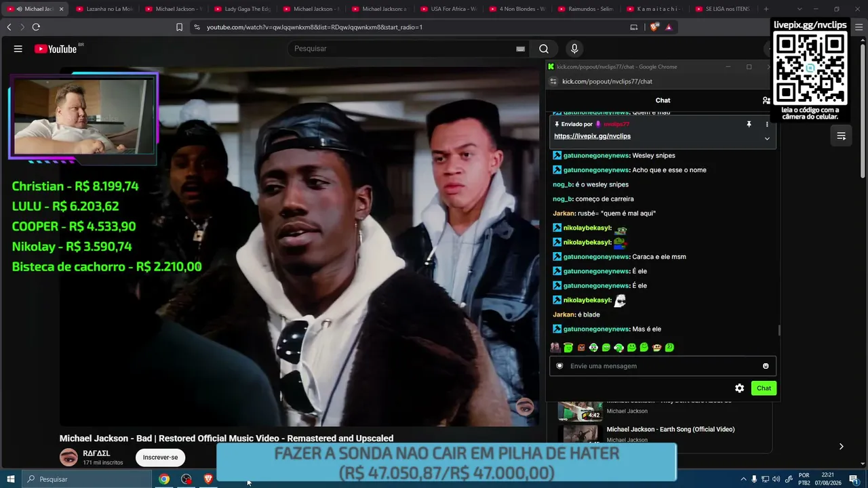Image resolution: width=868 pixels, height=488 pixels.
Task: Click the gatunonegoneynews 'Wesley snipes' username
Action: 596,155
